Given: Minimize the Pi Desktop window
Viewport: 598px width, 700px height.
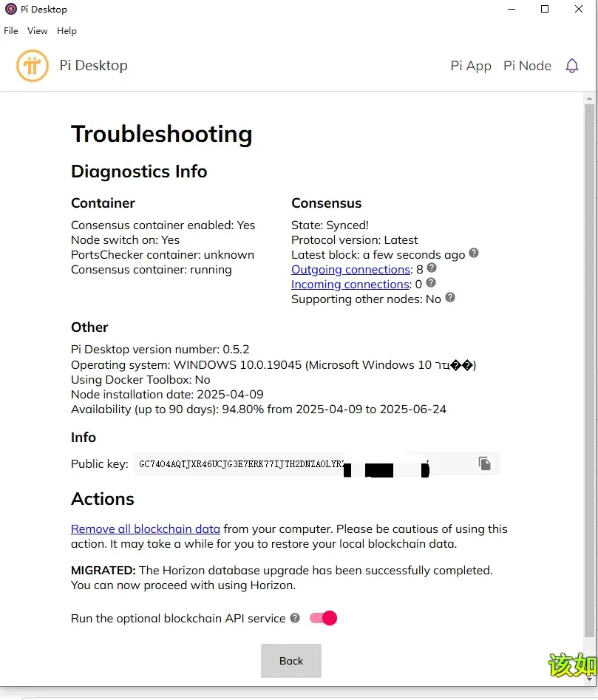Looking at the screenshot, I should (x=512, y=9).
